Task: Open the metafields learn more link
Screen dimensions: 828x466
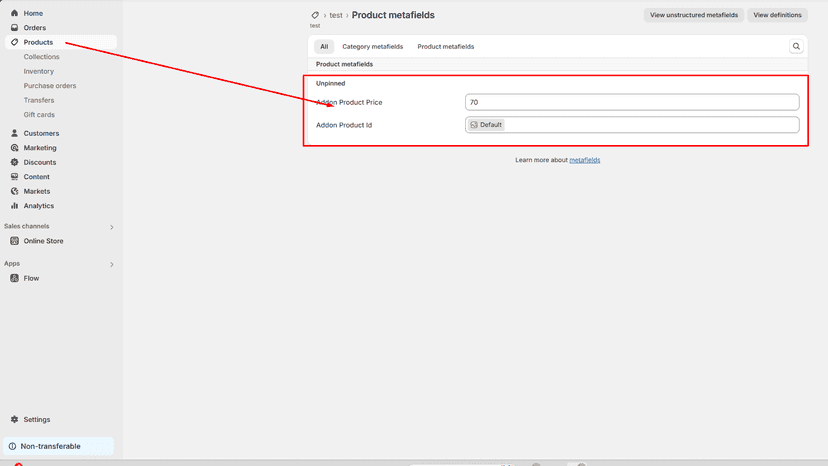Action: click(585, 160)
